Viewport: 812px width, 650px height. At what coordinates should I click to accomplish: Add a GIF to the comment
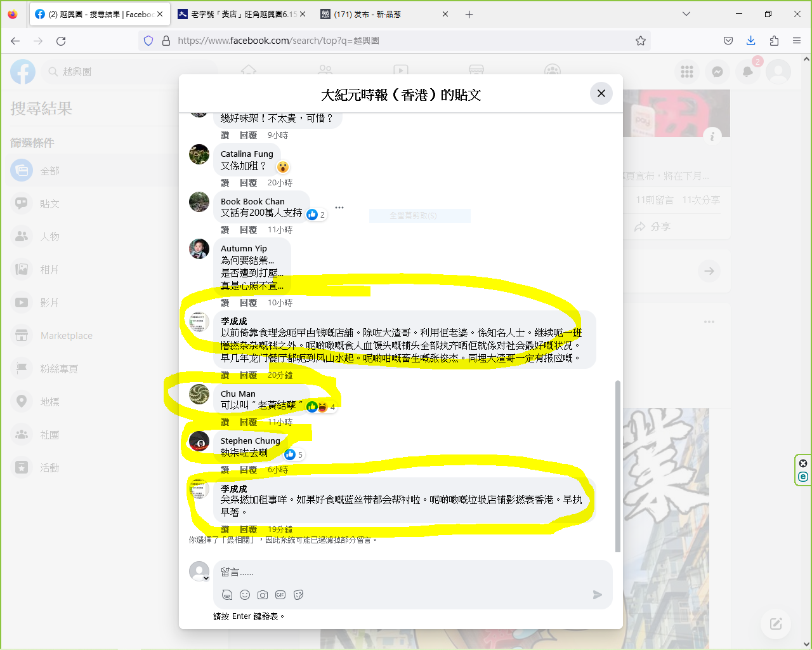(x=280, y=595)
